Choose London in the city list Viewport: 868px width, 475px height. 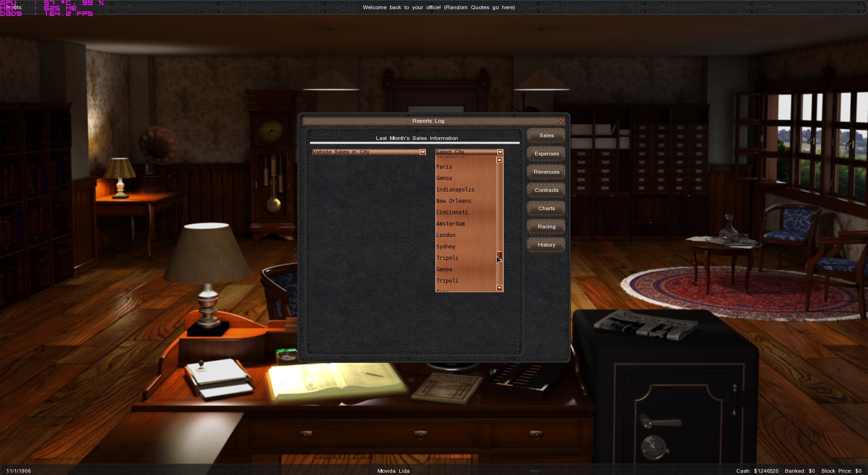(445, 235)
